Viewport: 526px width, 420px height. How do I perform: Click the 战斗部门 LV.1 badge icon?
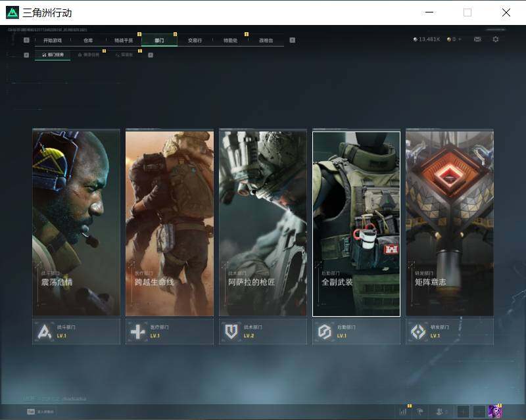[44, 332]
